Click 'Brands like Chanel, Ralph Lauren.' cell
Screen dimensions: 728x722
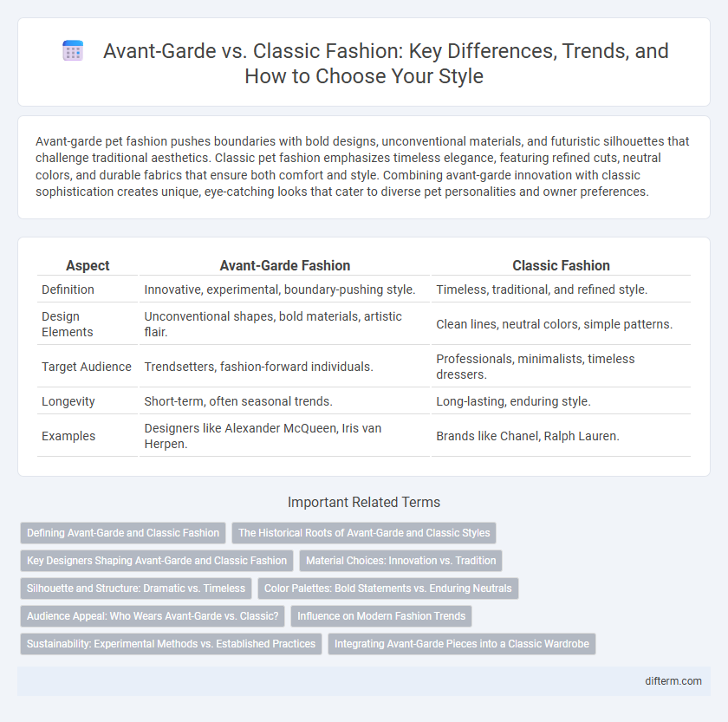561,436
